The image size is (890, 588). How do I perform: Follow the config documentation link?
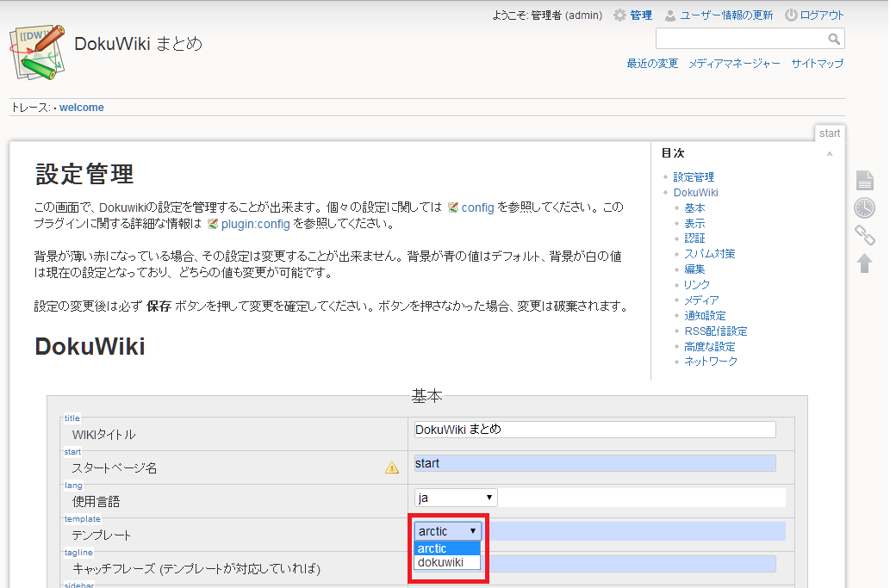(478, 207)
